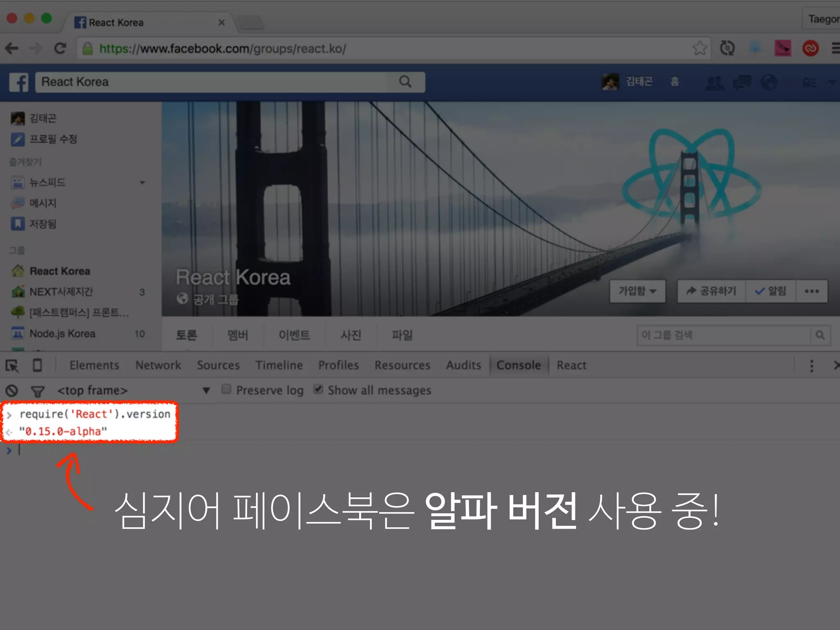
Task: Open the 가입함 membership dropdown
Action: (x=637, y=291)
